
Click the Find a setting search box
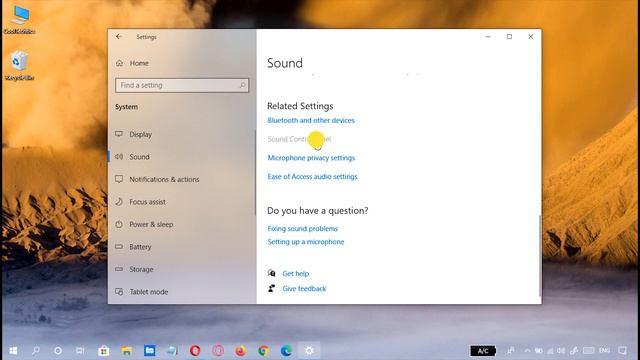pos(182,85)
